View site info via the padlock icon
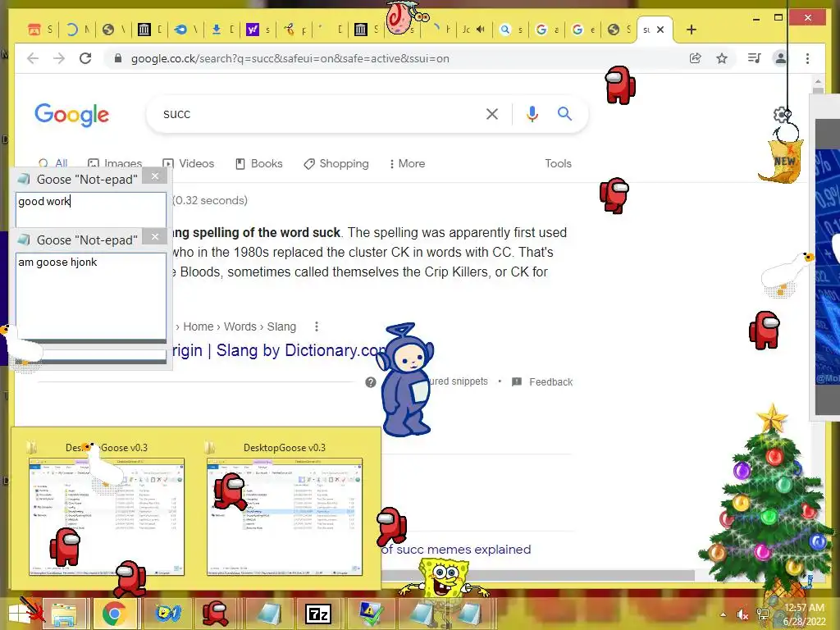The width and height of the screenshot is (840, 630). click(x=118, y=58)
